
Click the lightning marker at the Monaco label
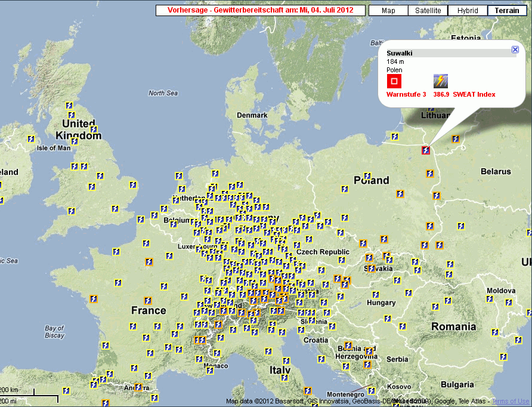click(x=210, y=371)
